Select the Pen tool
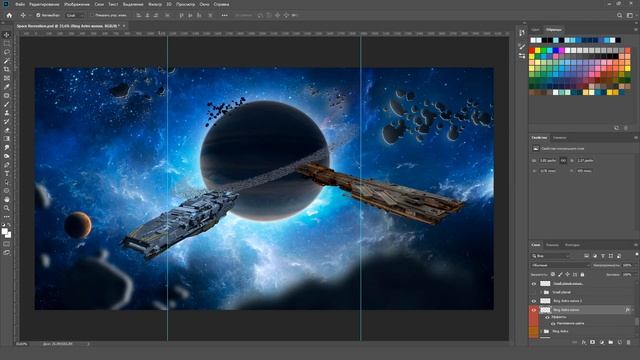This screenshot has height=360, width=640. tap(7, 165)
